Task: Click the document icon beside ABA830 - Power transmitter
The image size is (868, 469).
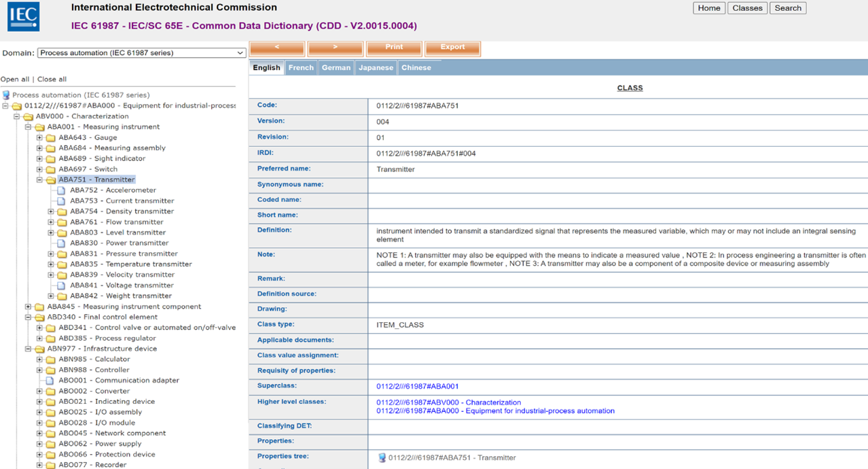Action: tap(61, 243)
